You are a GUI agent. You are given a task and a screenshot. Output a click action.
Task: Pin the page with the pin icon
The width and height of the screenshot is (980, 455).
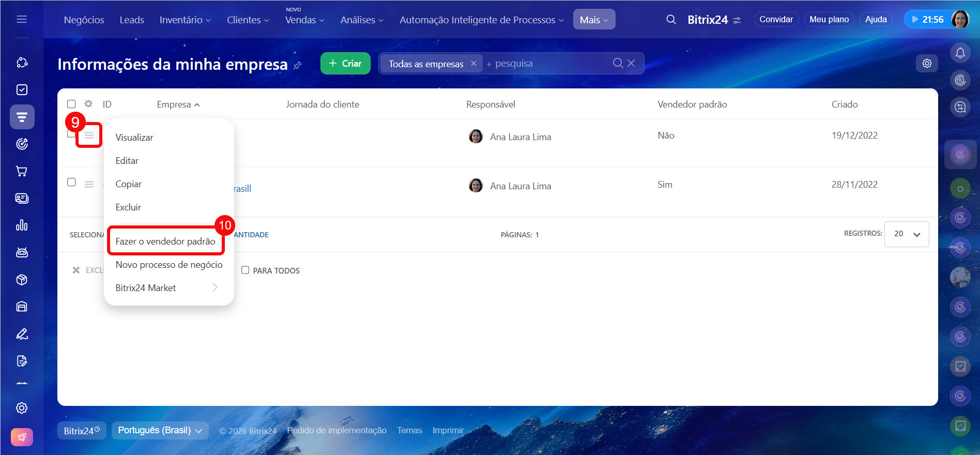(x=298, y=65)
